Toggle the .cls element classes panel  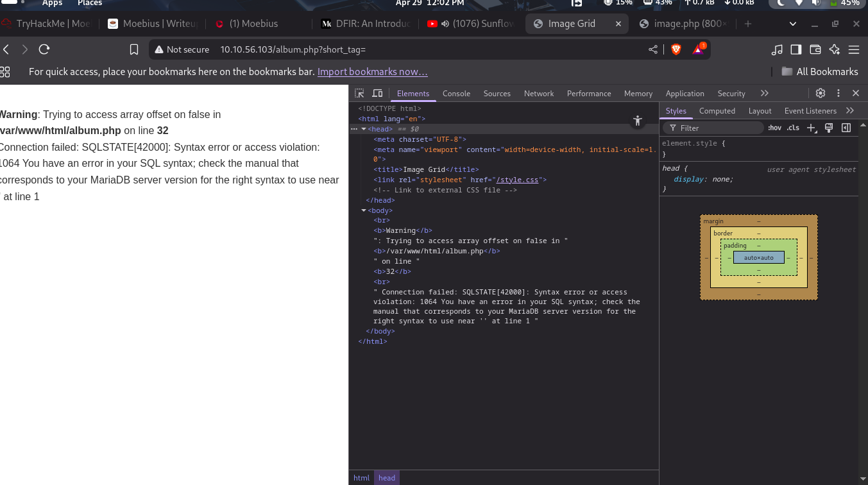click(794, 128)
